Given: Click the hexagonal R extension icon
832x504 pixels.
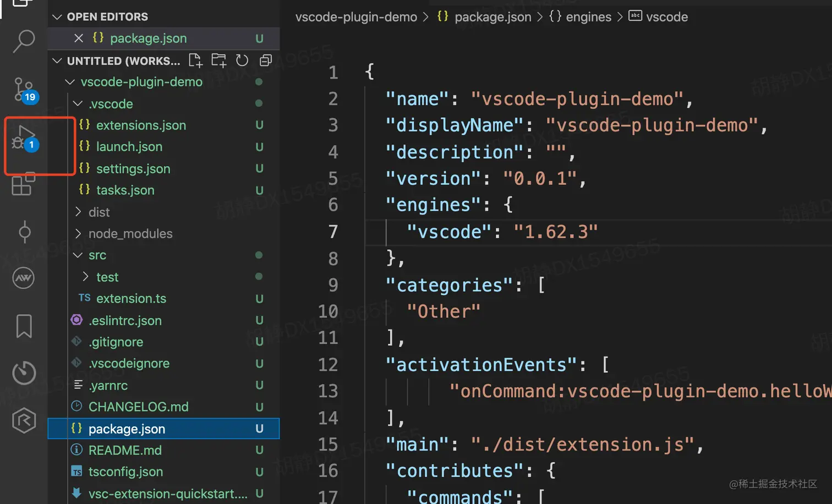Looking at the screenshot, I should (23, 420).
